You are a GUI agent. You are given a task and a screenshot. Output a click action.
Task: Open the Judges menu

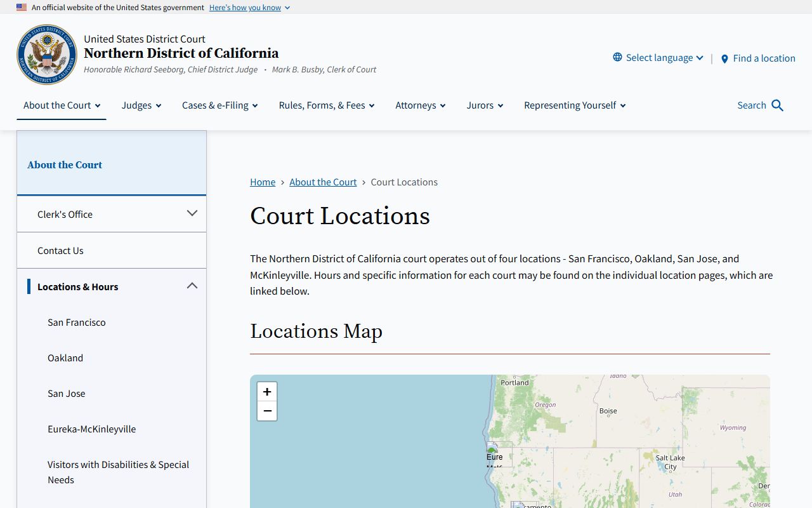click(141, 105)
